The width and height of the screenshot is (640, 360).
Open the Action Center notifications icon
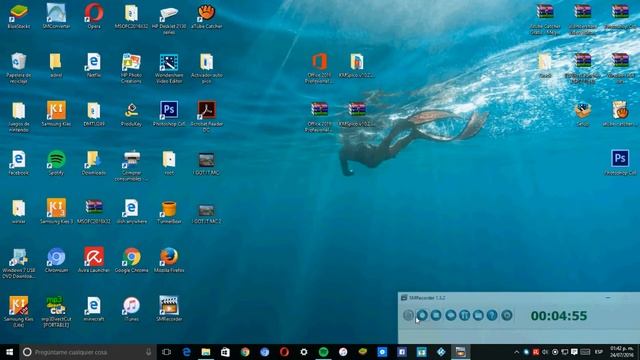(574, 352)
